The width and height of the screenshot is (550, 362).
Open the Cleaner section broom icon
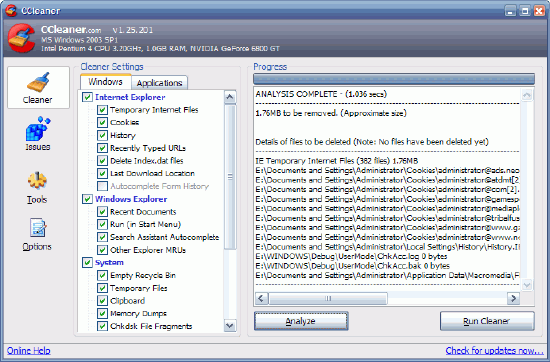coord(38,82)
